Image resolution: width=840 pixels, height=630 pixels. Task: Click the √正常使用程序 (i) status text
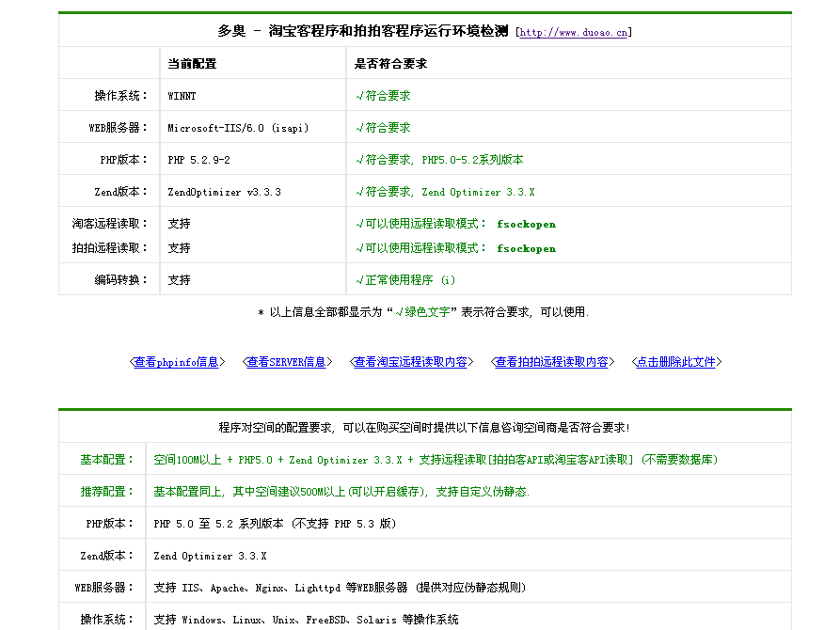[x=405, y=280]
